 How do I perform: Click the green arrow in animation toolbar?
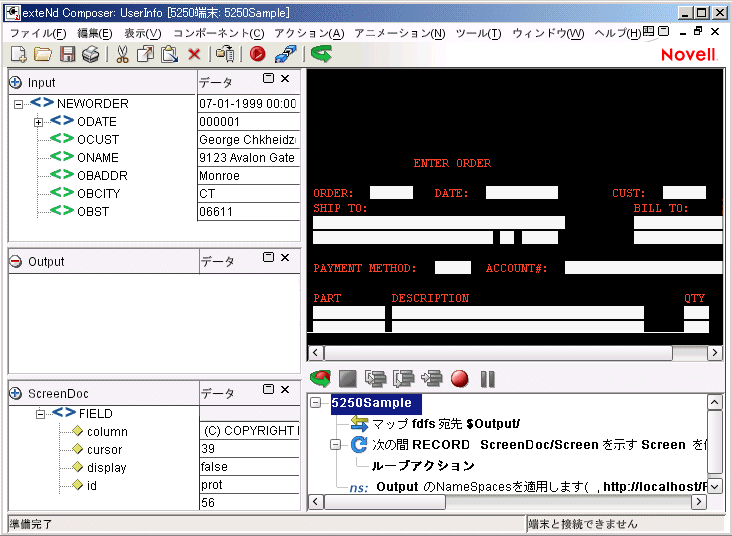pos(320,379)
